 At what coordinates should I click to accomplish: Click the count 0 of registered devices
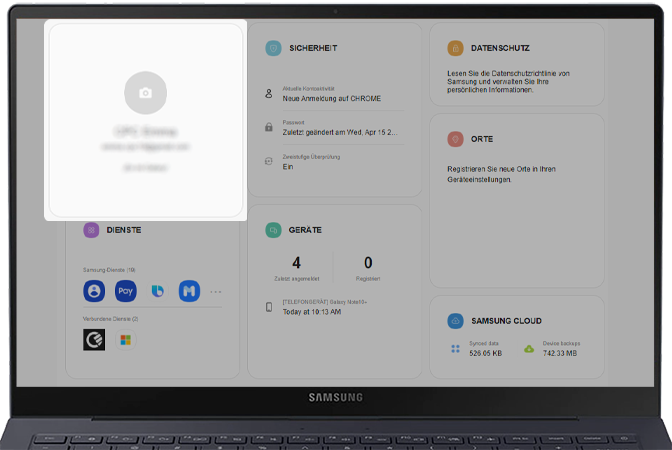pyautogui.click(x=368, y=263)
